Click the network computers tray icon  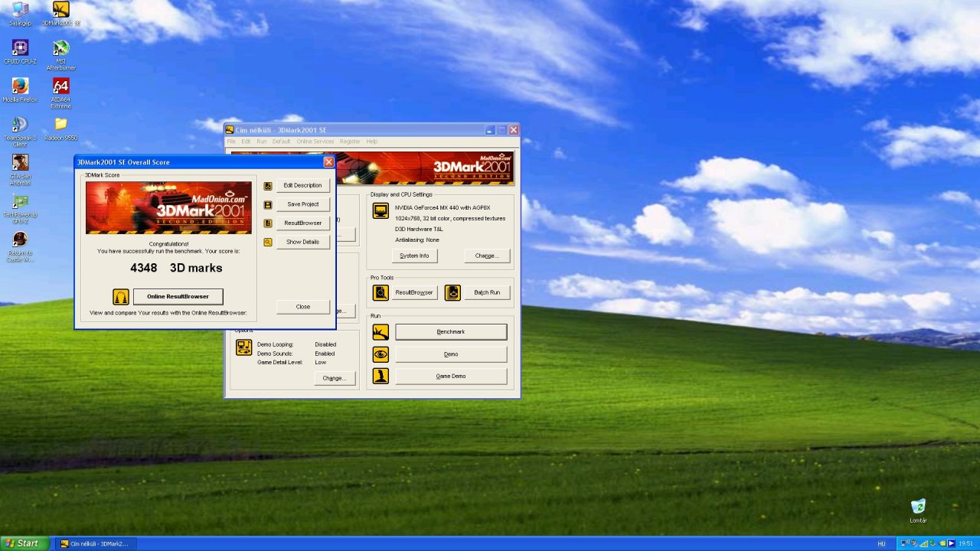(x=905, y=543)
